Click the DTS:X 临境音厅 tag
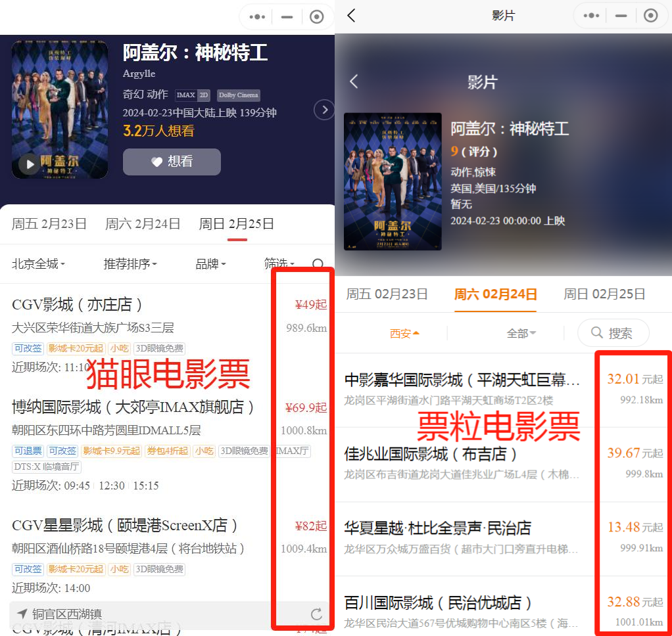Image resolution: width=672 pixels, height=636 pixels. tap(46, 466)
